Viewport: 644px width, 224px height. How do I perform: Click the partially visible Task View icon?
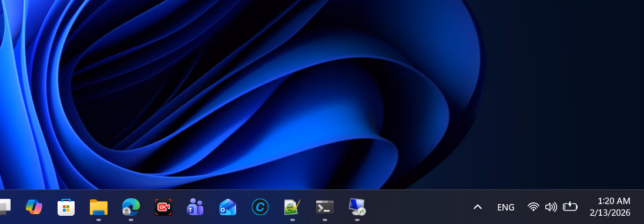5,207
